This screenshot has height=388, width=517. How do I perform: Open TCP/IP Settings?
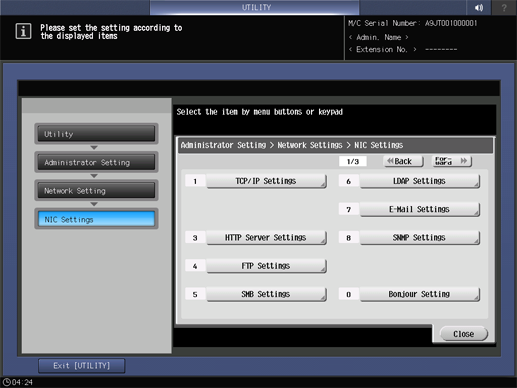tap(266, 181)
